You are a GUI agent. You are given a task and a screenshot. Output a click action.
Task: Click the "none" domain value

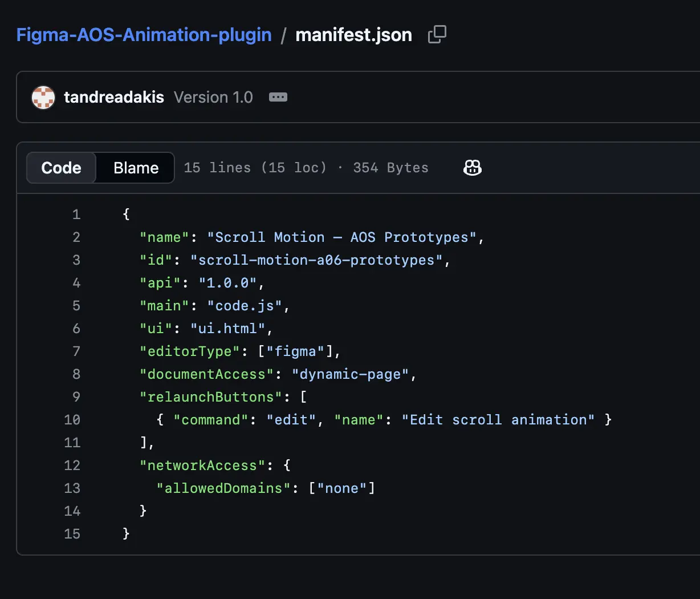click(342, 488)
